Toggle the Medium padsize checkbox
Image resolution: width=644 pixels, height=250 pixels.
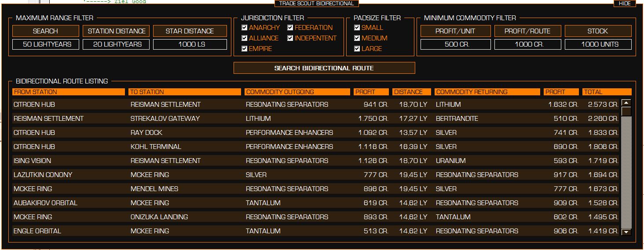(357, 38)
